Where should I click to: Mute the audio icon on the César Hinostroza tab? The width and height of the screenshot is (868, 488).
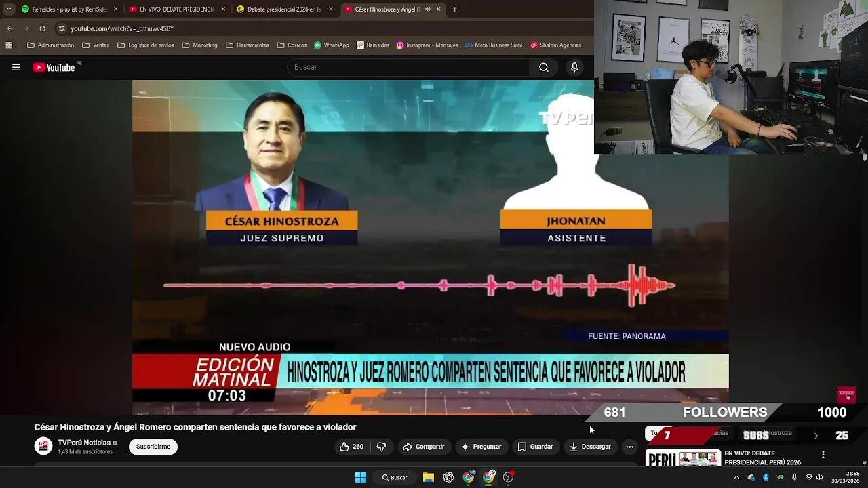click(x=427, y=9)
